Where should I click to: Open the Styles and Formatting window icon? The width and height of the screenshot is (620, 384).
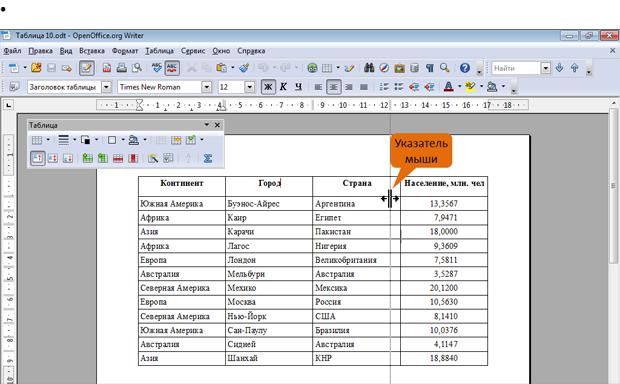pos(14,87)
